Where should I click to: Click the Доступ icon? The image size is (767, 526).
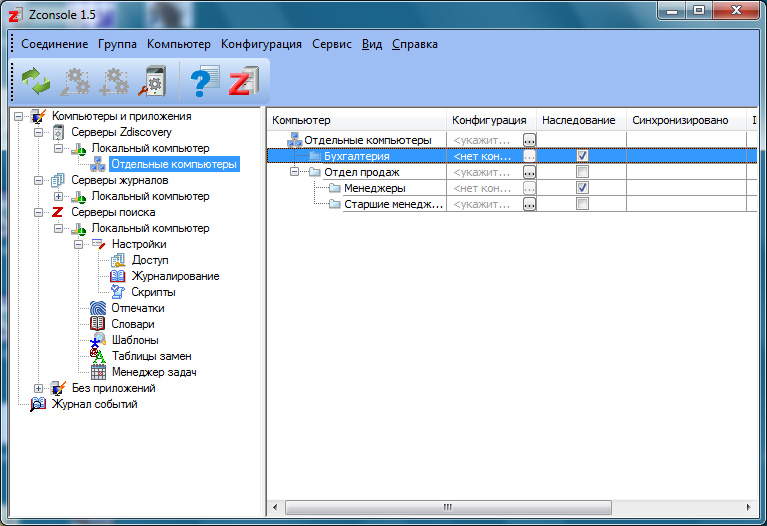(x=118, y=260)
